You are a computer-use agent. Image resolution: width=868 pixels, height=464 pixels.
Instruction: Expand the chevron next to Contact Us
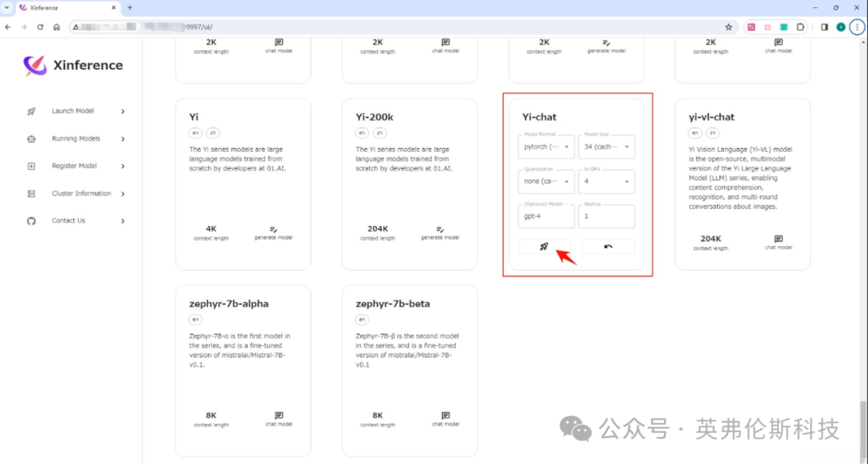[x=123, y=221]
